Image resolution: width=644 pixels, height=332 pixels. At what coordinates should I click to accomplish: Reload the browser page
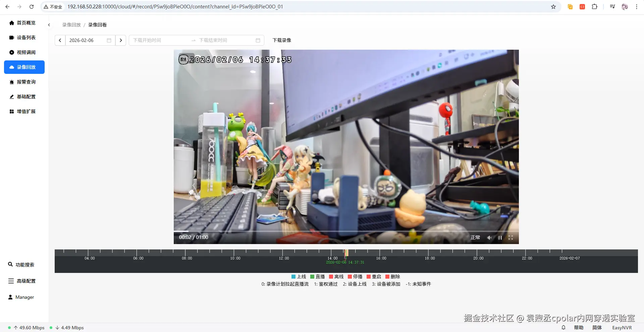(32, 7)
